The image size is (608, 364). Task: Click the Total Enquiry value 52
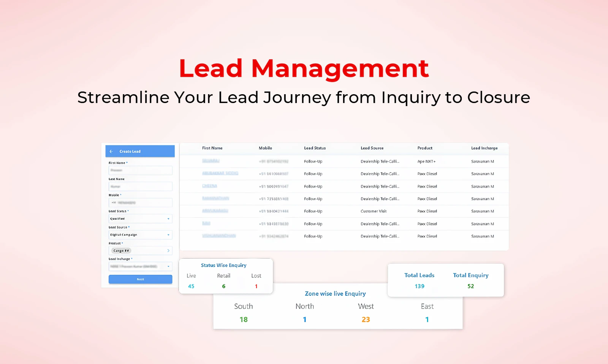pyautogui.click(x=471, y=286)
